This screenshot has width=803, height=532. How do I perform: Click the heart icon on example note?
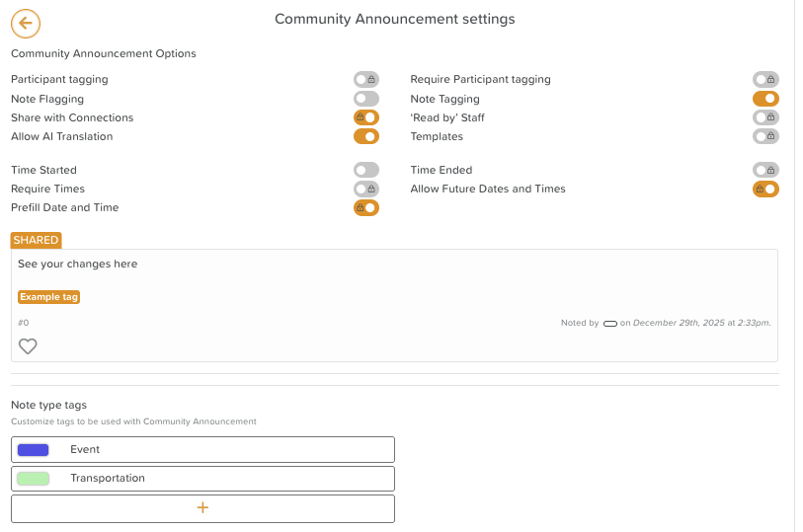tap(28, 346)
